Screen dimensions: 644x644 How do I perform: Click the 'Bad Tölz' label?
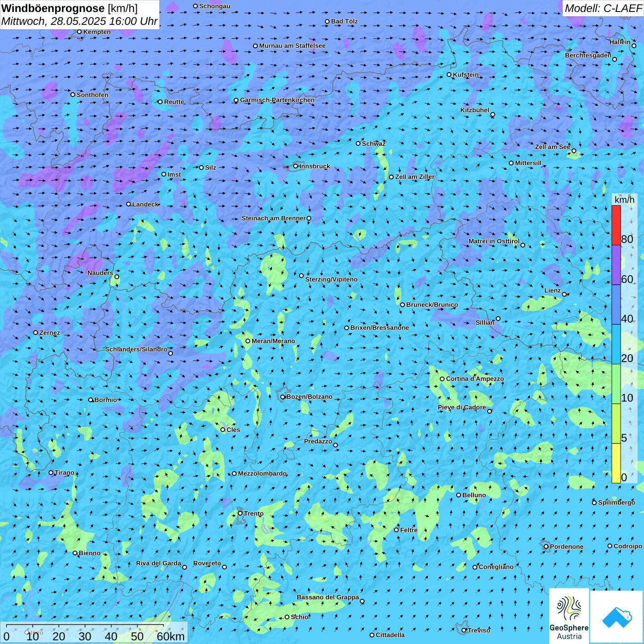[345, 21]
